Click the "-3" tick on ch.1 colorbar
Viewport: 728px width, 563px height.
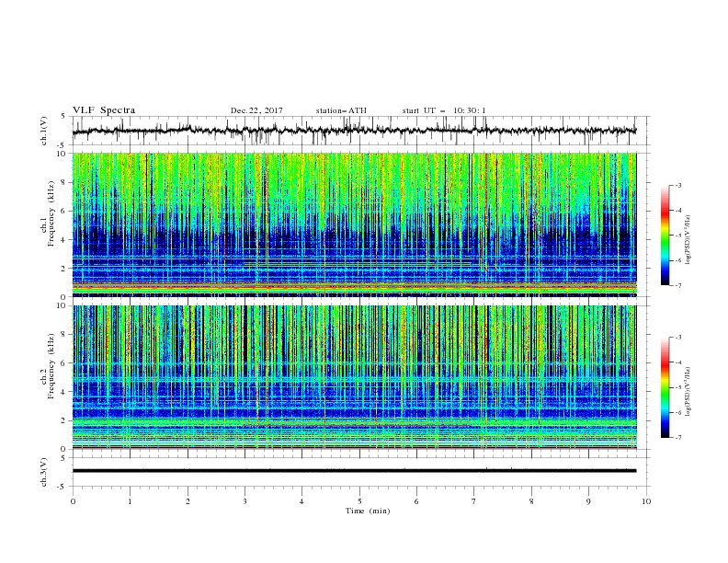pos(678,185)
